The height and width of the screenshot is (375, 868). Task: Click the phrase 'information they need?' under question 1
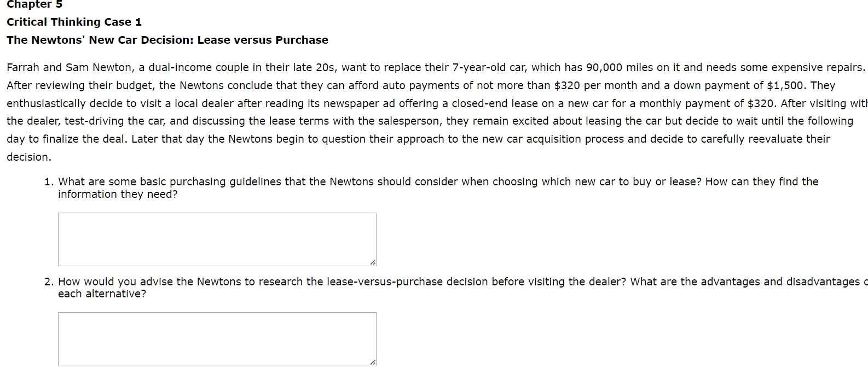coord(117,194)
